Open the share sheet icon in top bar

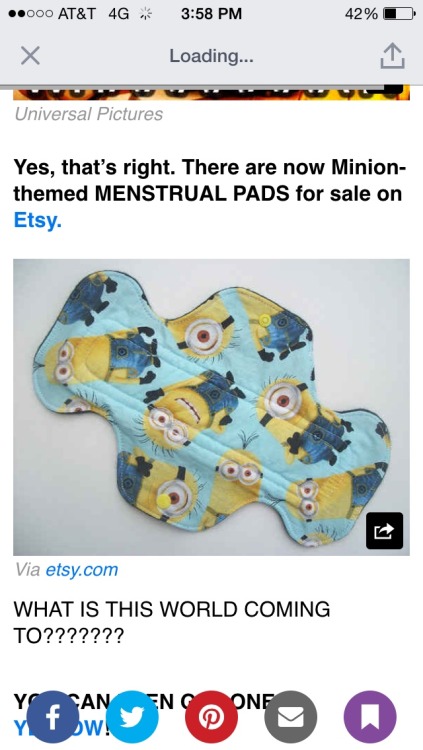tap(392, 55)
